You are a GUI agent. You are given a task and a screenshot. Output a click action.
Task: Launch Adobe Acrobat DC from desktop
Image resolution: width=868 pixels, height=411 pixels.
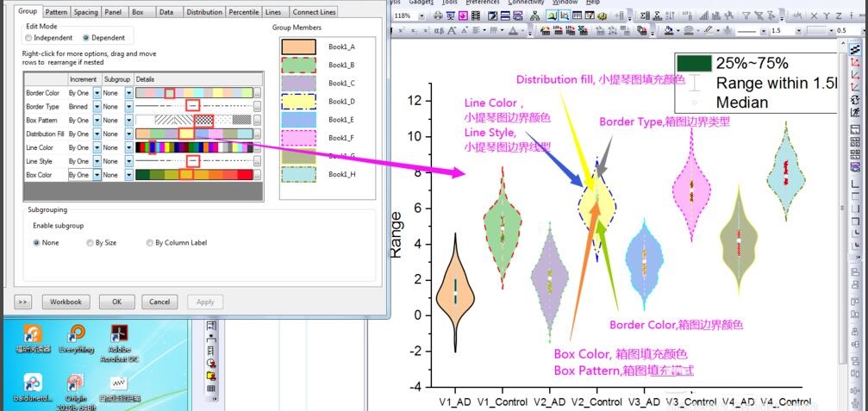coord(119,333)
